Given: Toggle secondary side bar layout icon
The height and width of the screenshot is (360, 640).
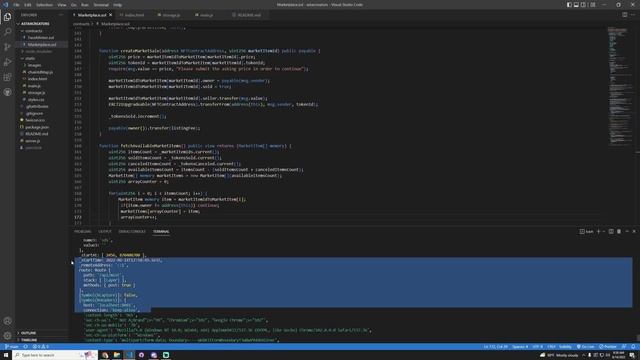Looking at the screenshot, I should (x=583, y=5).
